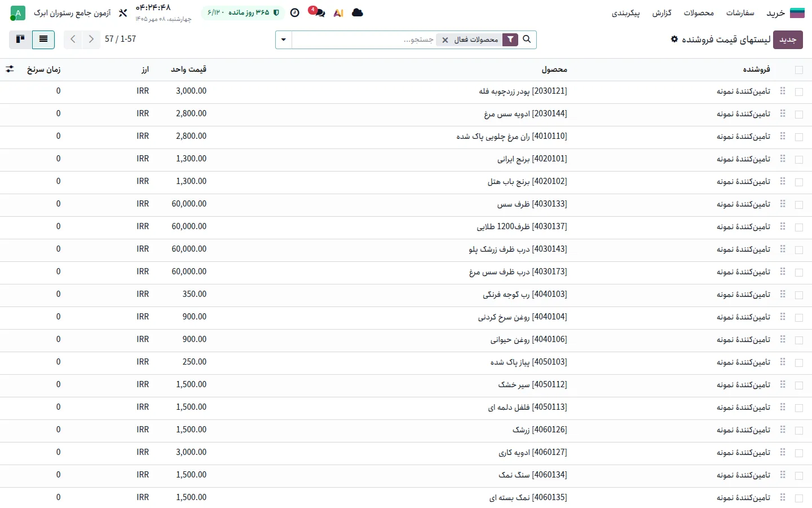The height and width of the screenshot is (508, 812).
Task: Tick checkbox for پودر زردچوبه فله row
Action: pos(798,92)
